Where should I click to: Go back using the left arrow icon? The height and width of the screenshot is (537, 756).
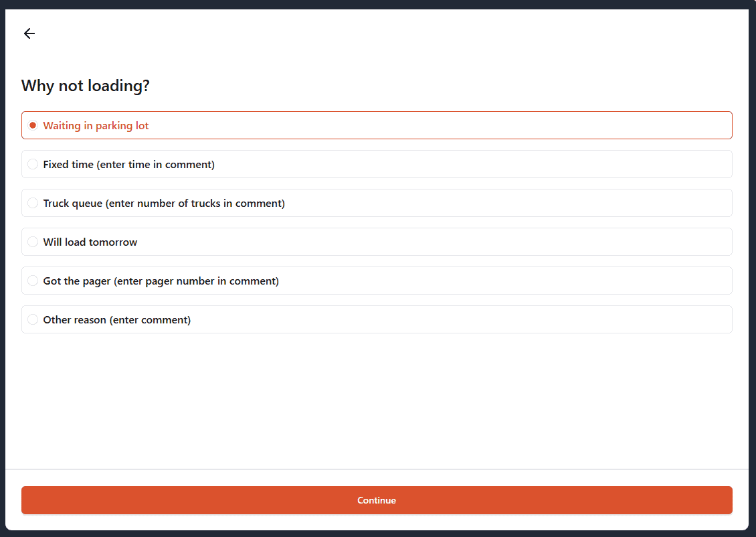click(x=29, y=33)
